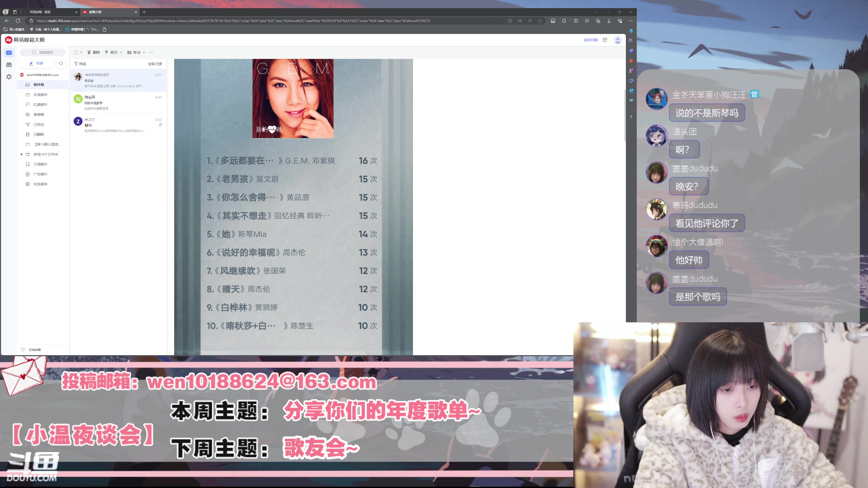Click the attachment paperclip on zh.222 email
Screen dimensions: 868x488
[160, 125]
